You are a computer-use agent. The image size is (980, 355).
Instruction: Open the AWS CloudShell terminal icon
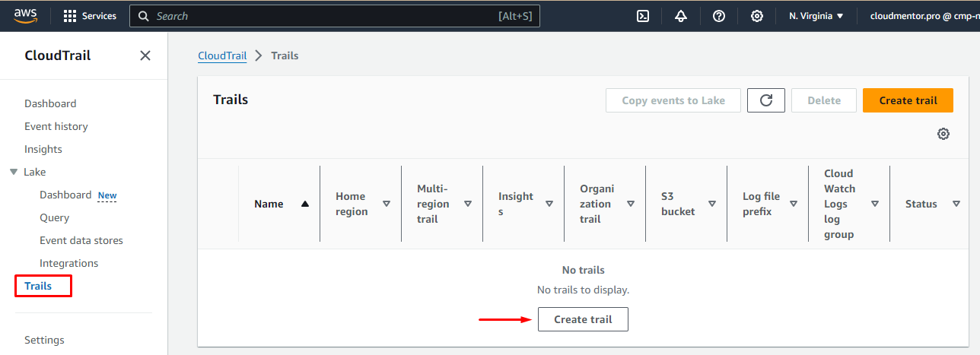643,16
